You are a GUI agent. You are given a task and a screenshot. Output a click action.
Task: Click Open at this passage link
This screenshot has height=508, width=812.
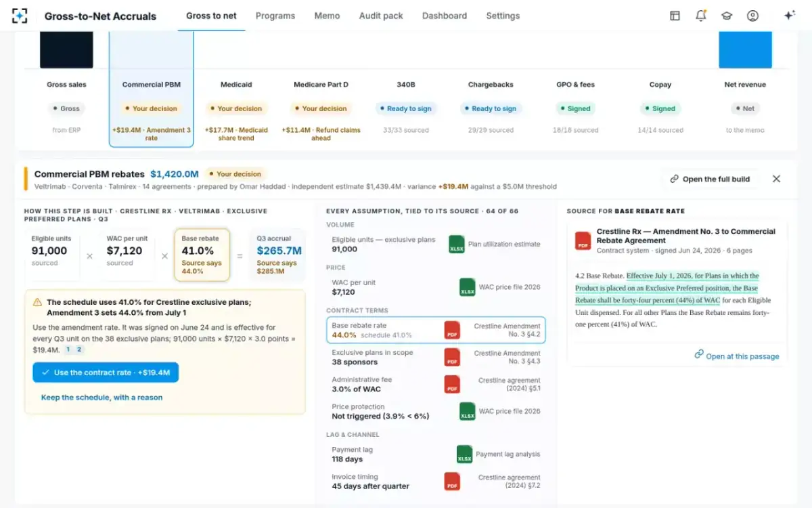[742, 356]
